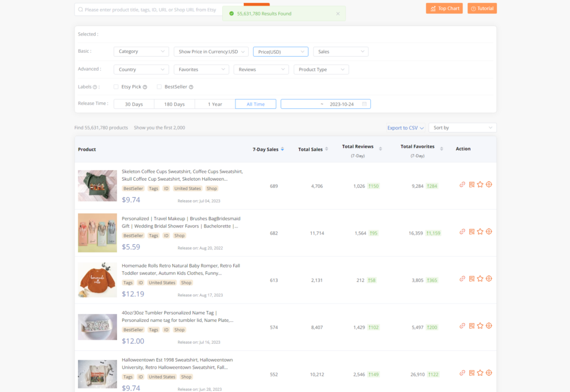Choose the 1 Year release time option
This screenshot has height=392, width=570.
215,104
